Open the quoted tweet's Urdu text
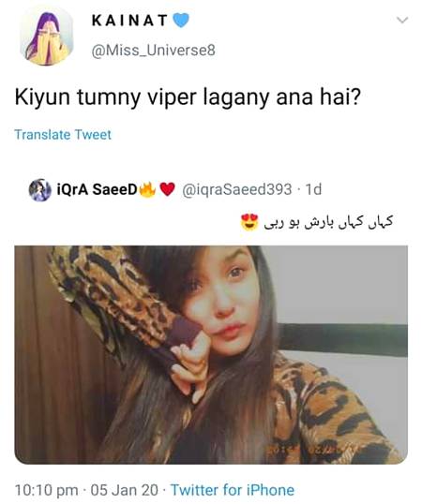The height and width of the screenshot is (504, 422). [x=328, y=222]
